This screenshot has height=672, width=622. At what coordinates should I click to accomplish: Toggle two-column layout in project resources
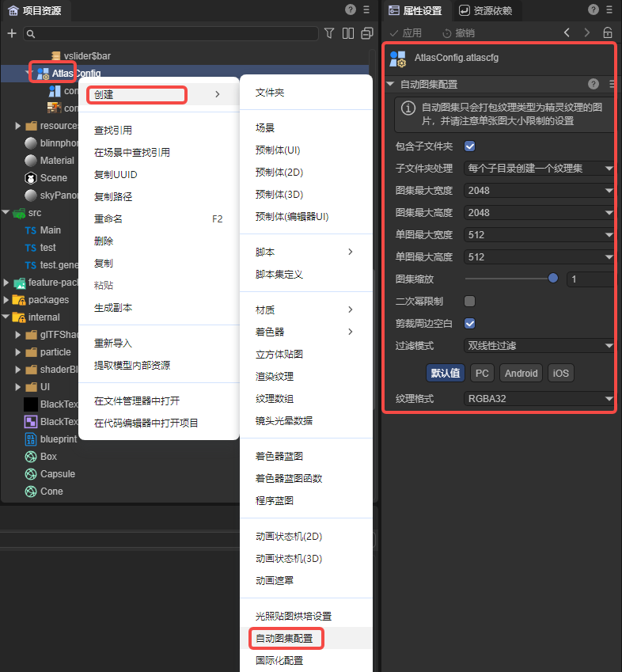pos(348,33)
